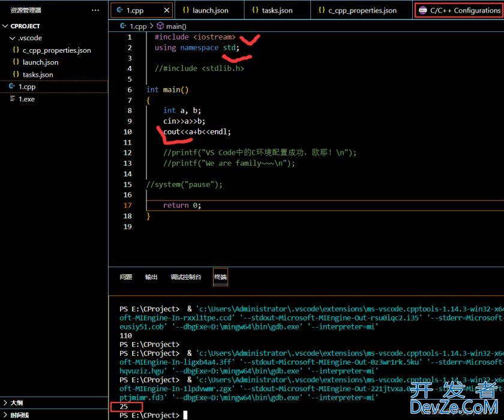The width and height of the screenshot is (504, 420).
Task: Switch to the c_cpp_properties.json tab
Action: 362,10
